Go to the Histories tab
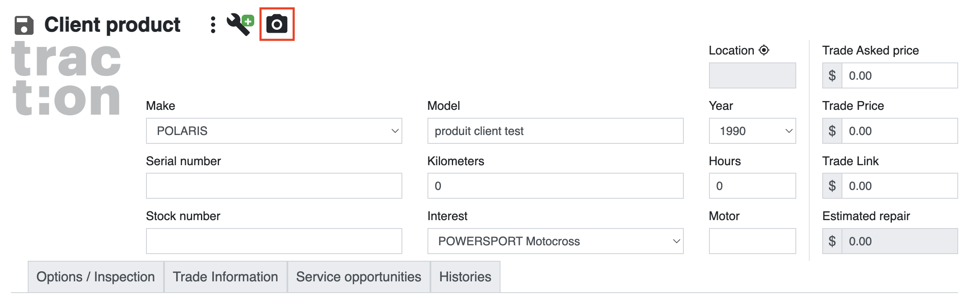The width and height of the screenshot is (980, 296). [465, 277]
